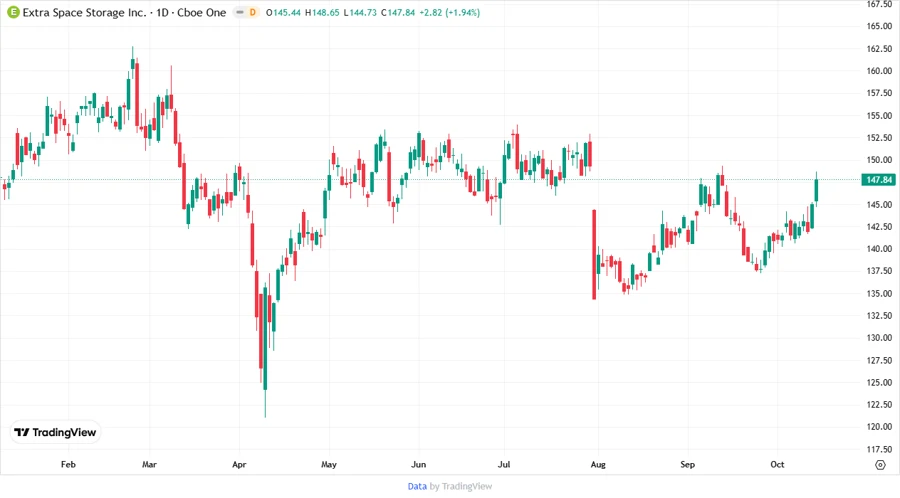The height and width of the screenshot is (498, 900).
Task: Click the Feb label on time axis
Action: click(x=68, y=464)
